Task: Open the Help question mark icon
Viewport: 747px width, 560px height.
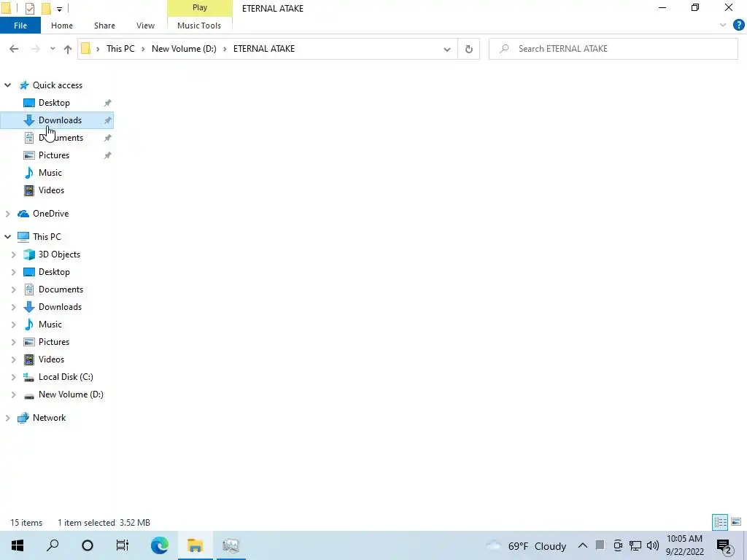Action: click(738, 26)
